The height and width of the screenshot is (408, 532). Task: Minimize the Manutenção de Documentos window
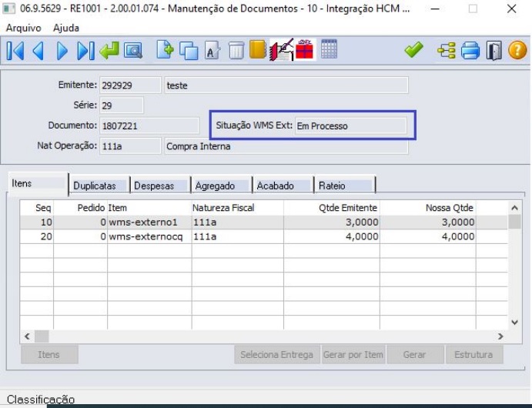(435, 8)
